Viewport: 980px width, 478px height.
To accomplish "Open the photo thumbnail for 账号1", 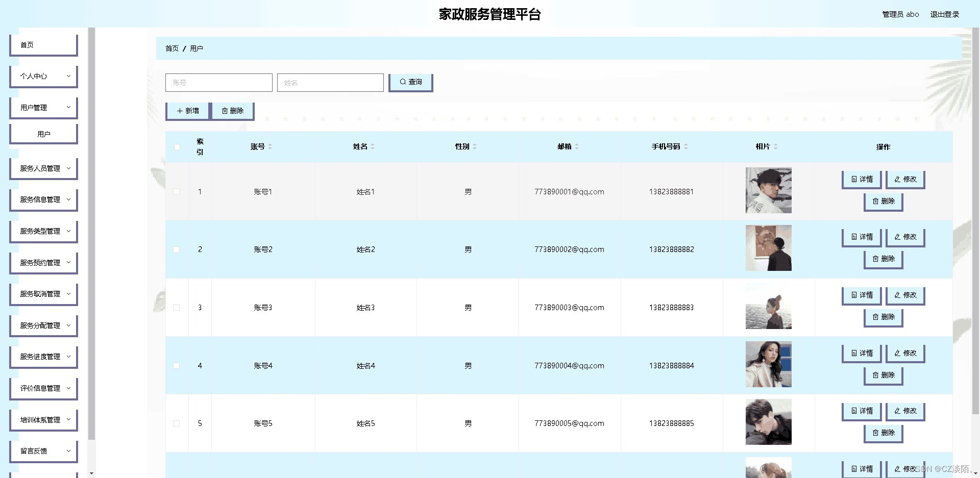I will (x=768, y=190).
